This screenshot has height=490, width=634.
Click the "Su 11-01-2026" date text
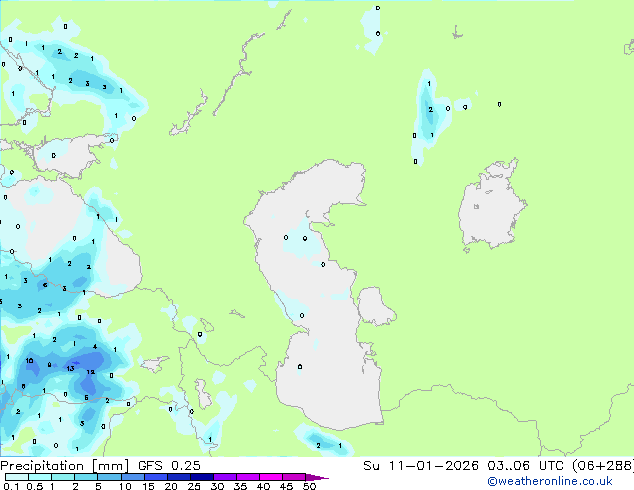pos(421,466)
